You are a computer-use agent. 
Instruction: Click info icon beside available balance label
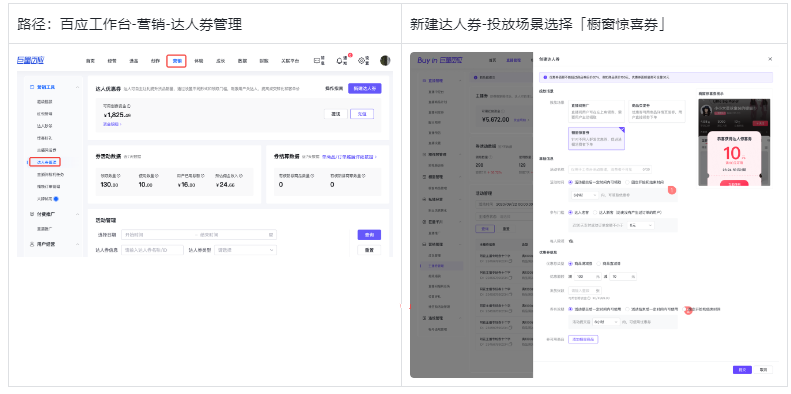(x=129, y=106)
